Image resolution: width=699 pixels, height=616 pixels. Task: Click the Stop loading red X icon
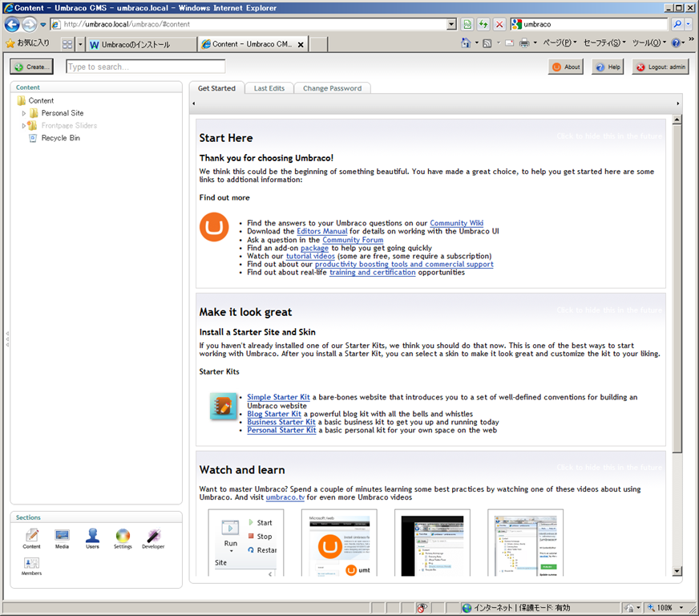499,24
